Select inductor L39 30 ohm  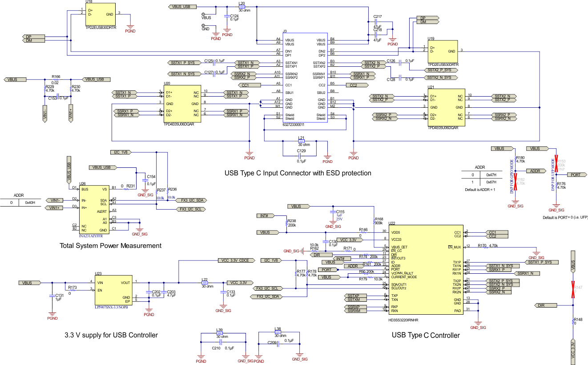[x=219, y=333]
